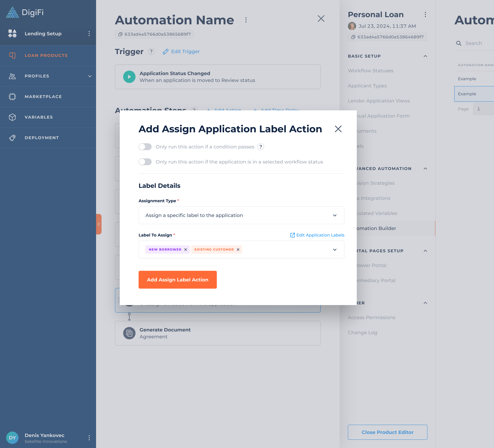Click the help icon beside condition passes
Image resolution: width=494 pixels, height=448 pixels.
point(261,147)
